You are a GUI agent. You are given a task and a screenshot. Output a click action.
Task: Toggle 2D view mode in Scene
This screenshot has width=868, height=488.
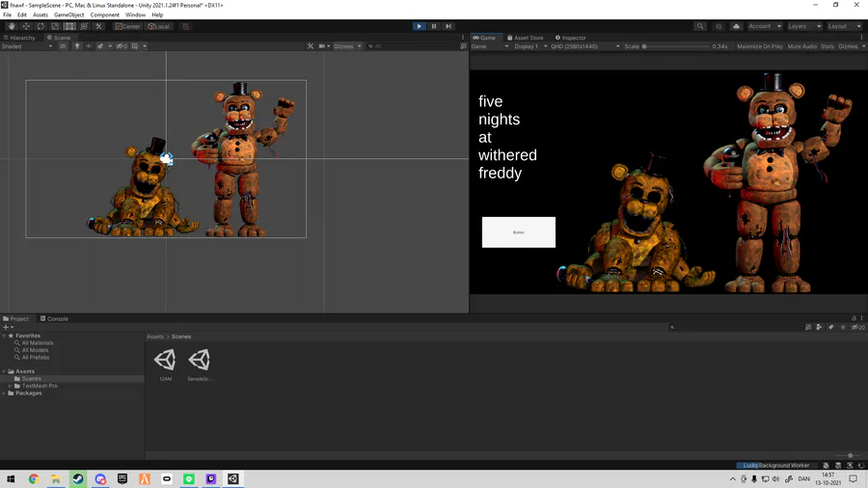pyautogui.click(x=63, y=46)
